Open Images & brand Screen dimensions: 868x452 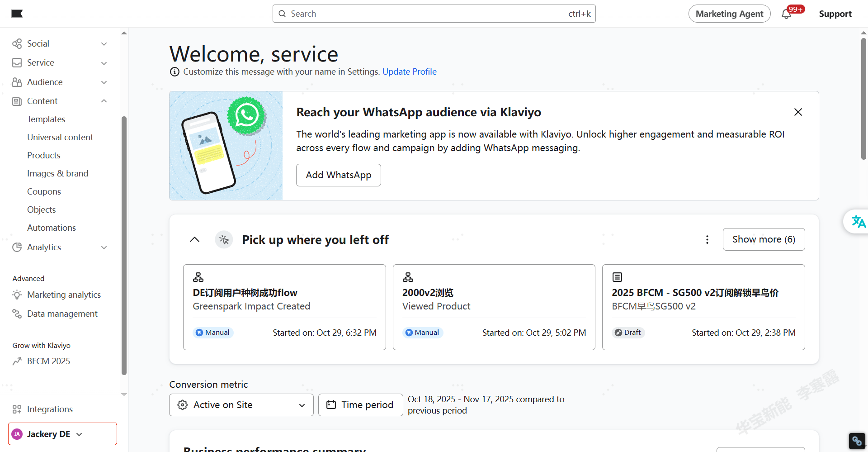[x=58, y=173]
